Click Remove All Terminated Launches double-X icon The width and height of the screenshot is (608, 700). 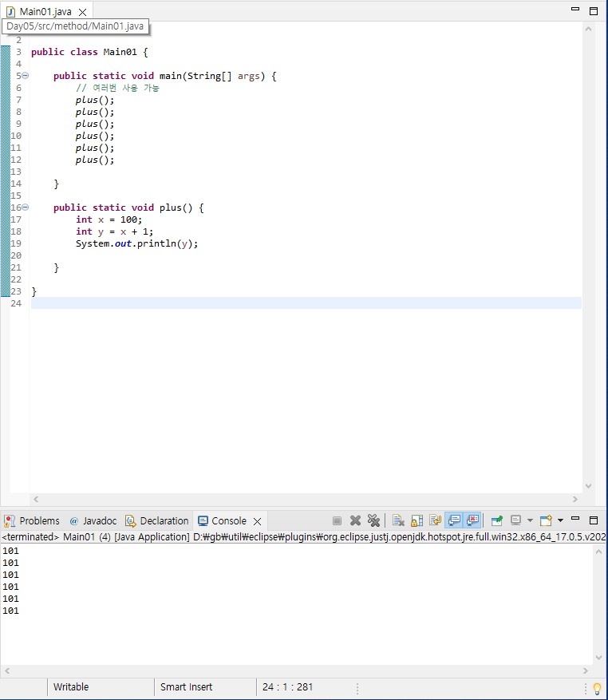373,520
